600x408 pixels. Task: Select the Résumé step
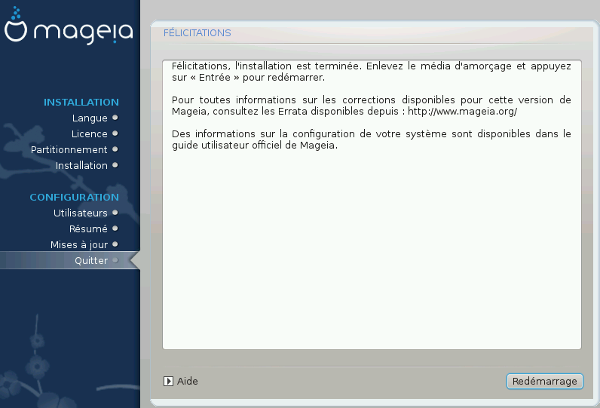tap(88, 228)
